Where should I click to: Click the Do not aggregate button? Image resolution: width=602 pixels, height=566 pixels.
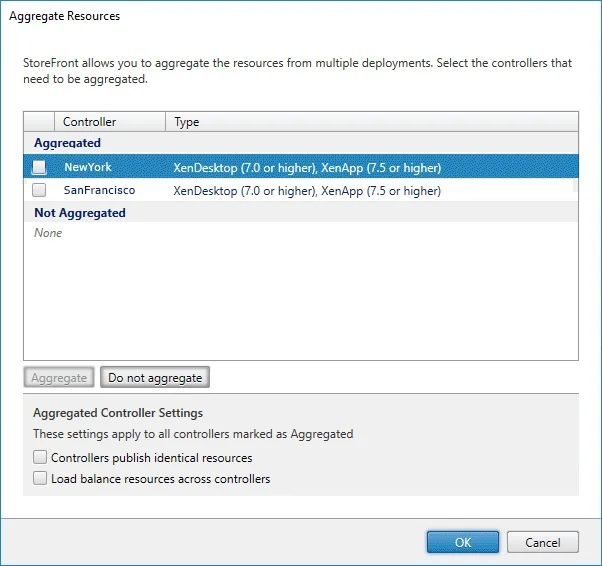155,377
